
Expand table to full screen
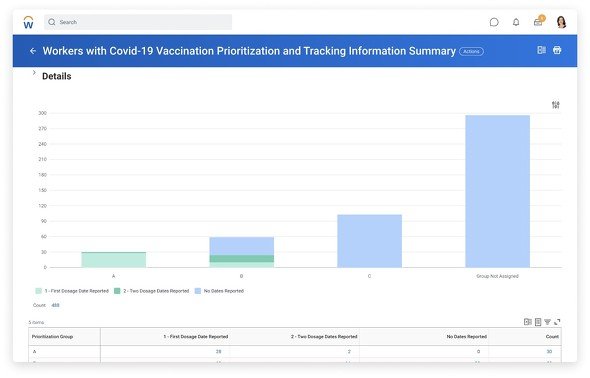557,322
